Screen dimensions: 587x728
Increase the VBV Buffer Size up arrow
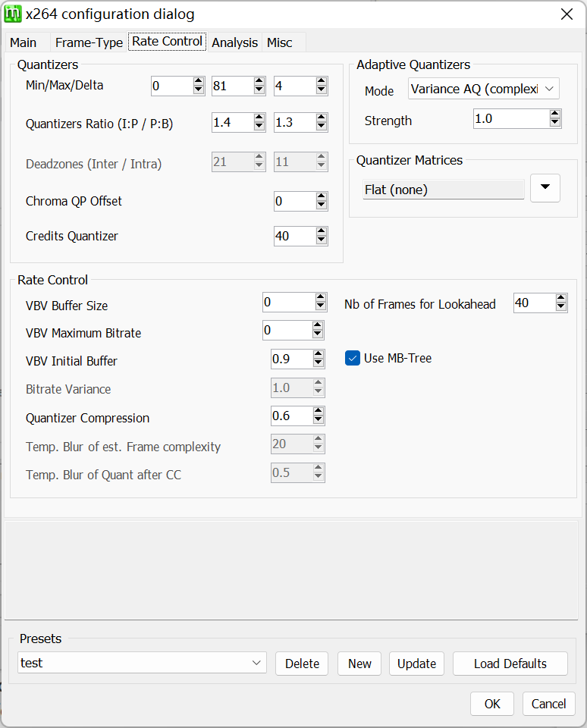pyautogui.click(x=320, y=298)
